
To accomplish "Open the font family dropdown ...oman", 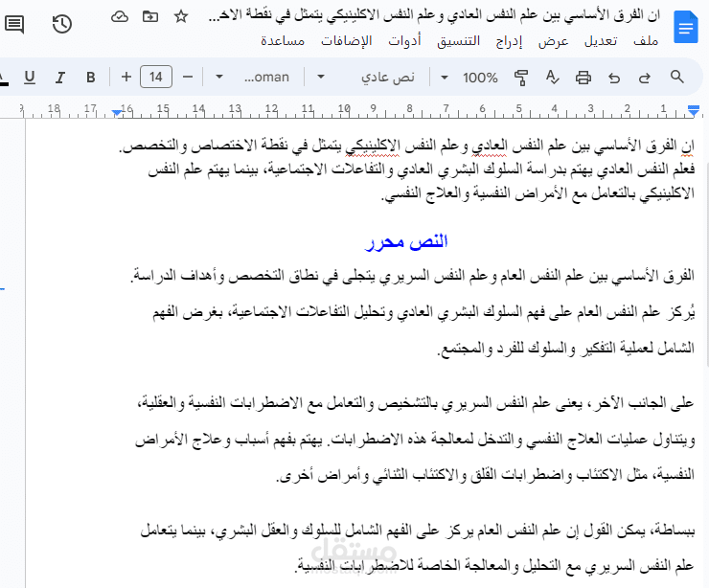I will tap(252, 78).
